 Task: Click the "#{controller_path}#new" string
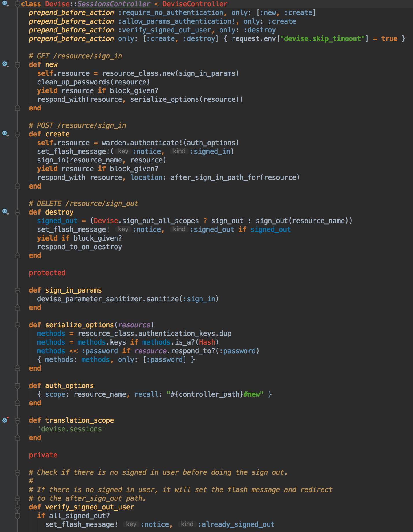pos(215,394)
